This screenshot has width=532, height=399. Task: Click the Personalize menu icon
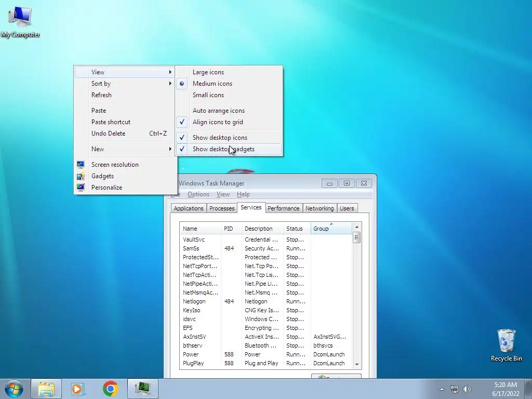point(81,187)
